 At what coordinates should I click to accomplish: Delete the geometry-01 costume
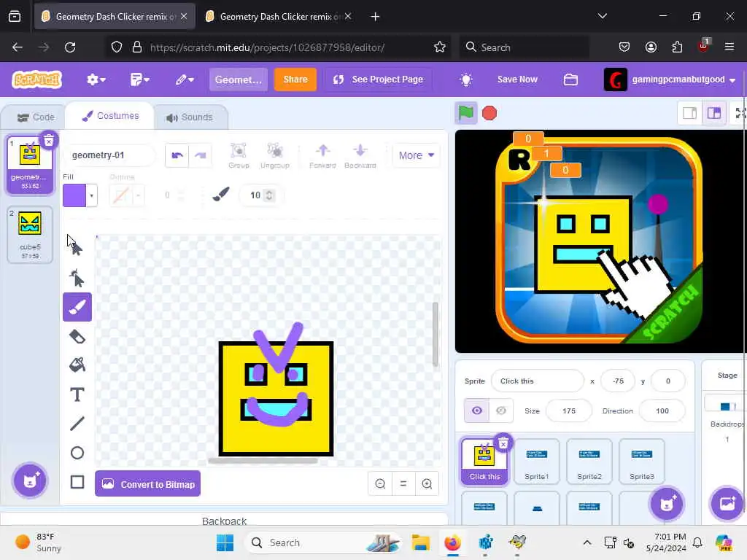(x=49, y=140)
